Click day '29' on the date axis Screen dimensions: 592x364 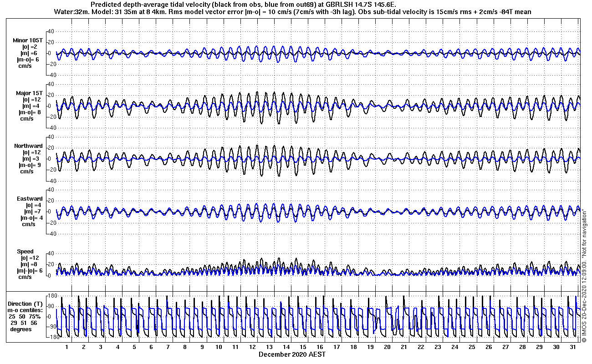click(539, 347)
